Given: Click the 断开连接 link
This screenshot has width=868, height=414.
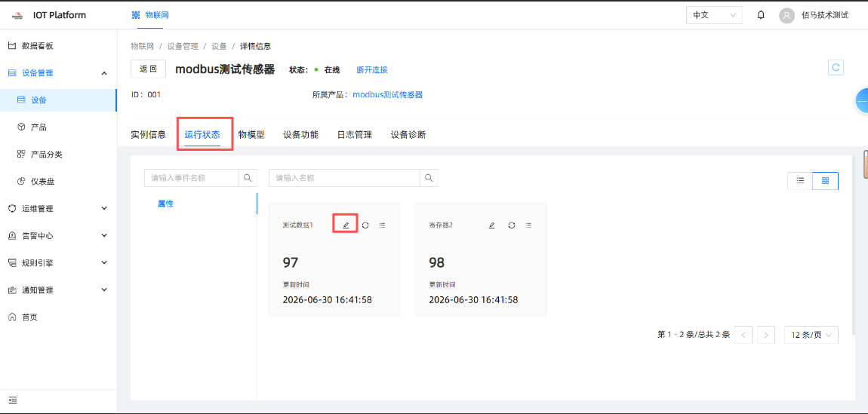Looking at the screenshot, I should (x=372, y=69).
